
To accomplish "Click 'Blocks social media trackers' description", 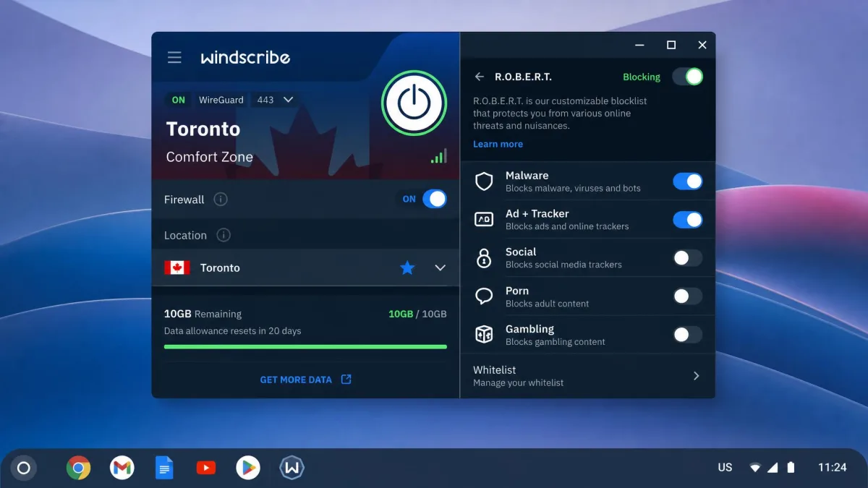I will 563,265.
